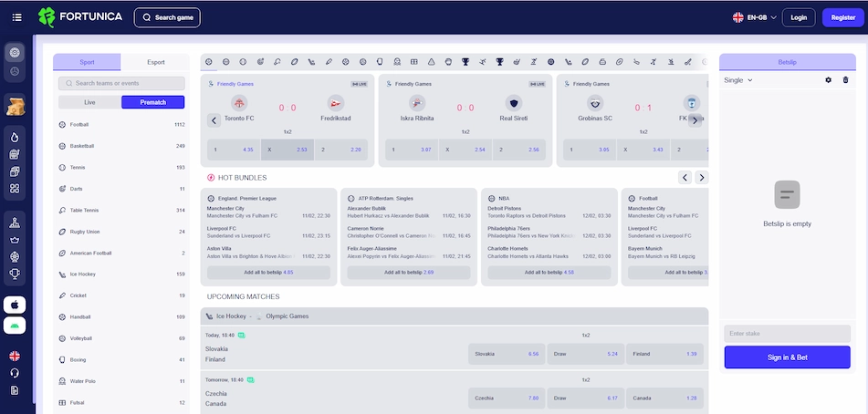The height and width of the screenshot is (414, 868).
Task: Open the flame hot games icon
Action: 15,137
